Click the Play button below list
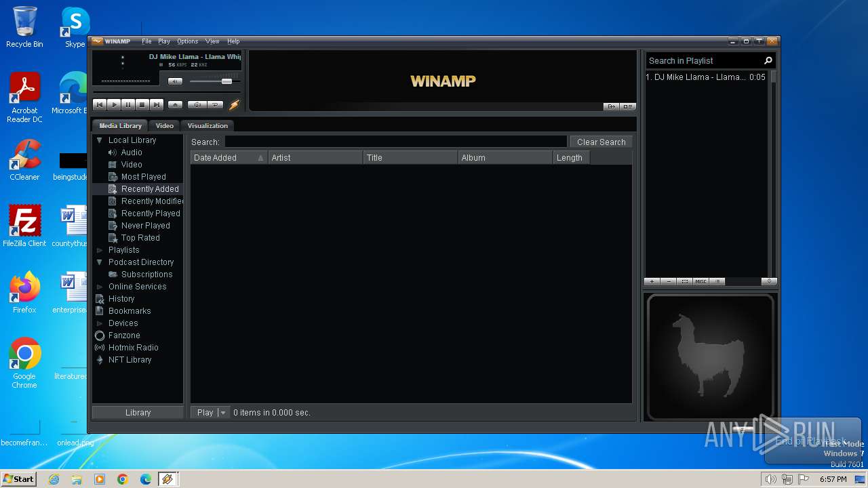 pos(205,412)
